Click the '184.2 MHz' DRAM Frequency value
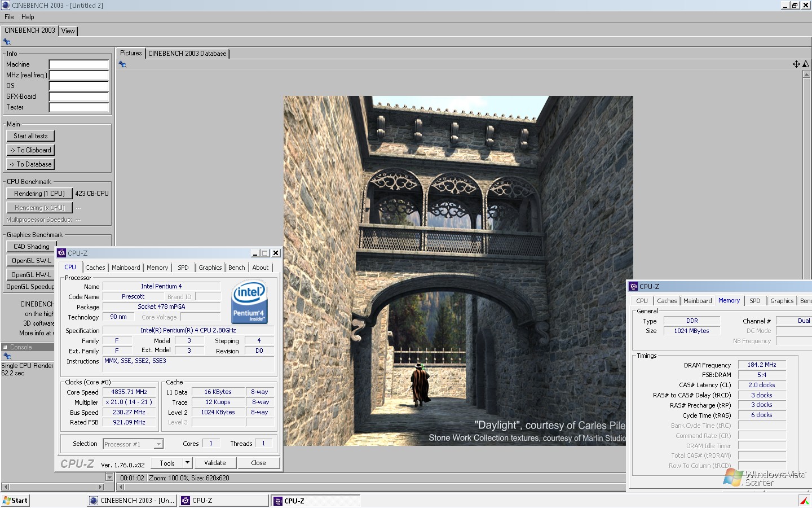Screen dimensions: 812x508 click(762, 365)
